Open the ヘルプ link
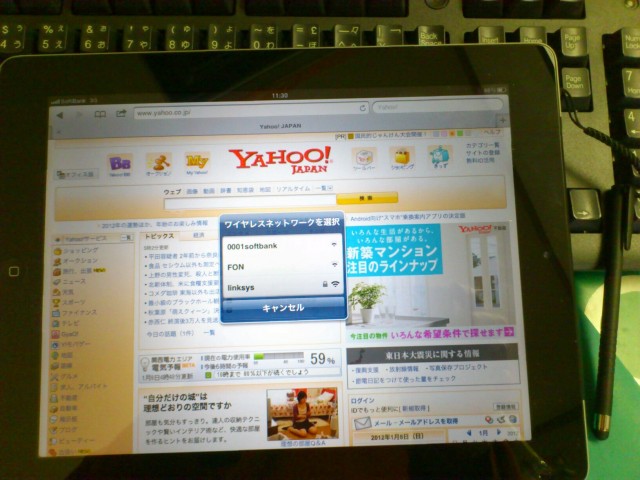 pyautogui.click(x=492, y=132)
